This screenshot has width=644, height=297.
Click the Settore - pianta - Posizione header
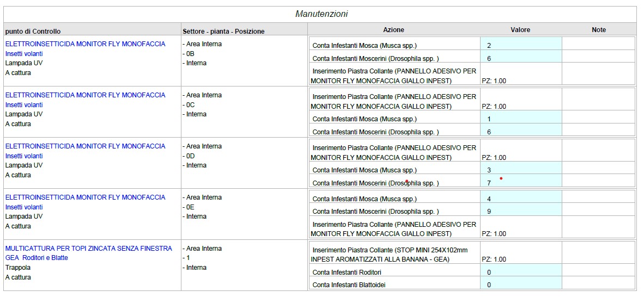(223, 32)
